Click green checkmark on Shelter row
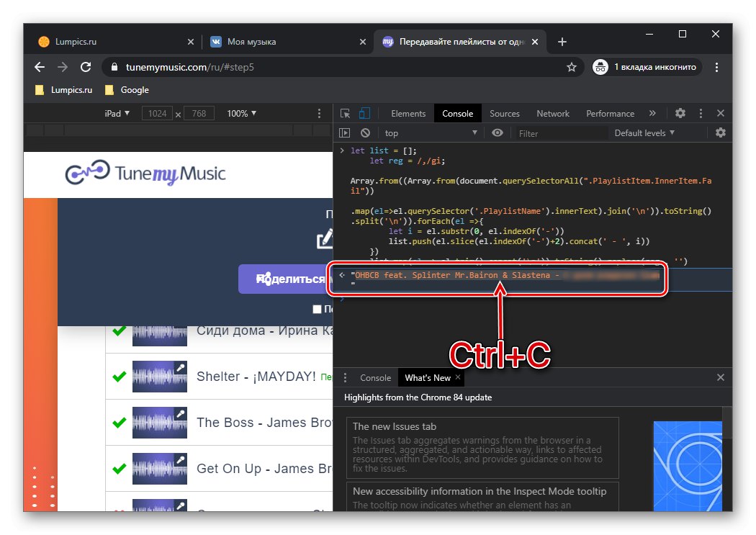 pyautogui.click(x=119, y=377)
